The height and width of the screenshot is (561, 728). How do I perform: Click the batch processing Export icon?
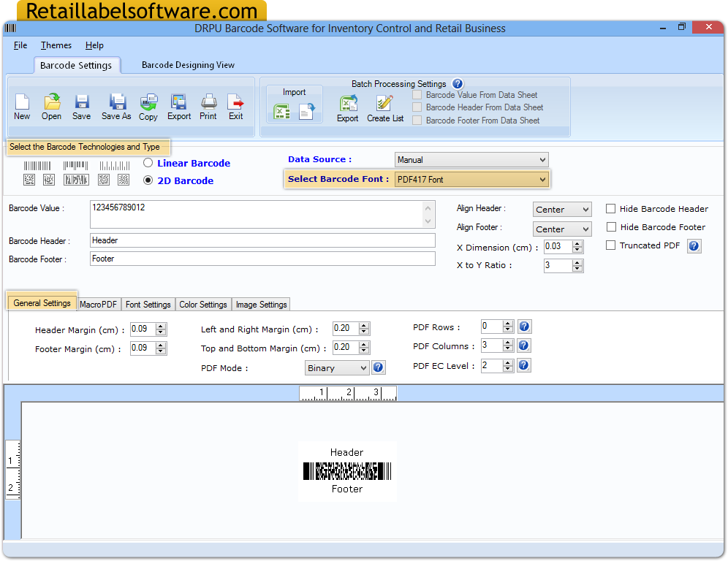[348, 103]
